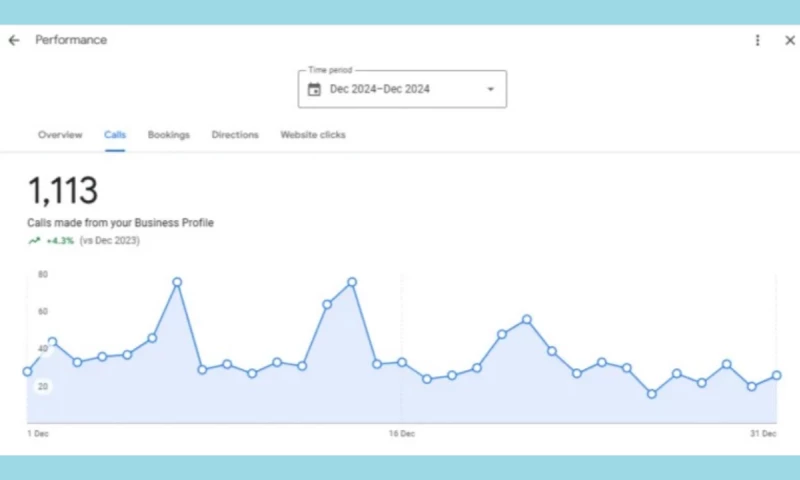Click the 1,113 total calls figure
The width and height of the screenshot is (800, 480).
[x=62, y=191]
